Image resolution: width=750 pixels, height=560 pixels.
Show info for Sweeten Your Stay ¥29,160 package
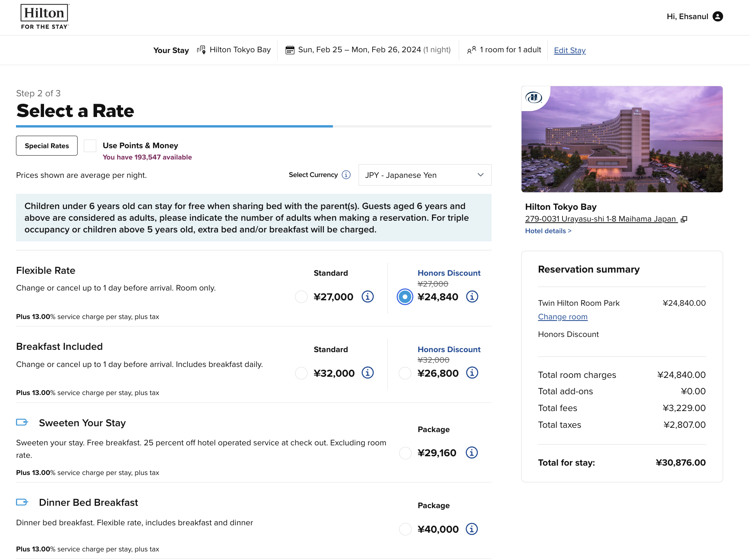[472, 453]
